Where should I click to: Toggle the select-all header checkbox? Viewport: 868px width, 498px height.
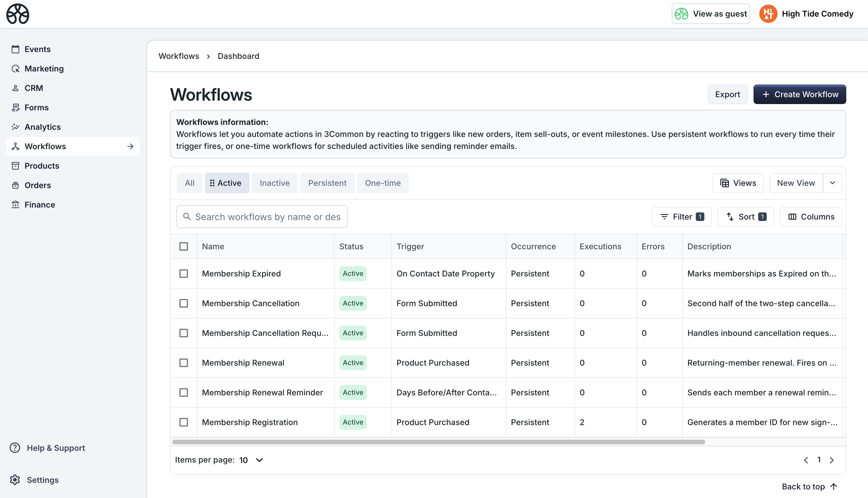point(184,246)
